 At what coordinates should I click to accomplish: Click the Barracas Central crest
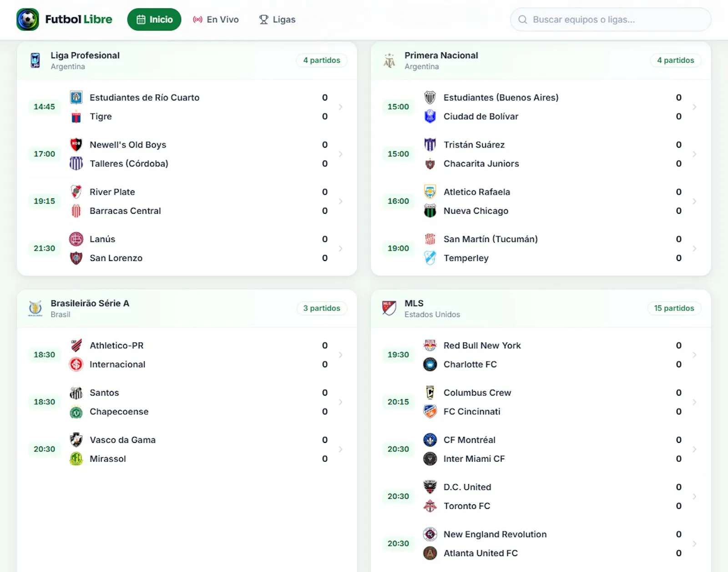[76, 211]
